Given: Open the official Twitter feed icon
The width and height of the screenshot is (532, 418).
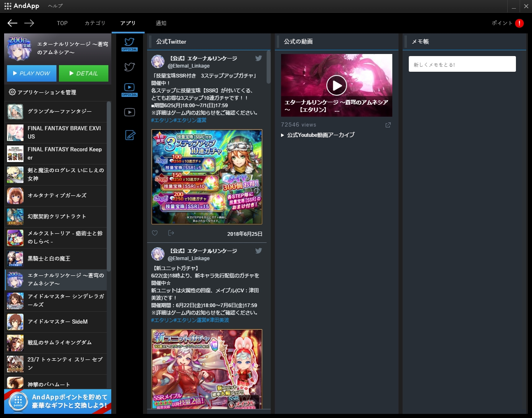Looking at the screenshot, I should [x=129, y=44].
